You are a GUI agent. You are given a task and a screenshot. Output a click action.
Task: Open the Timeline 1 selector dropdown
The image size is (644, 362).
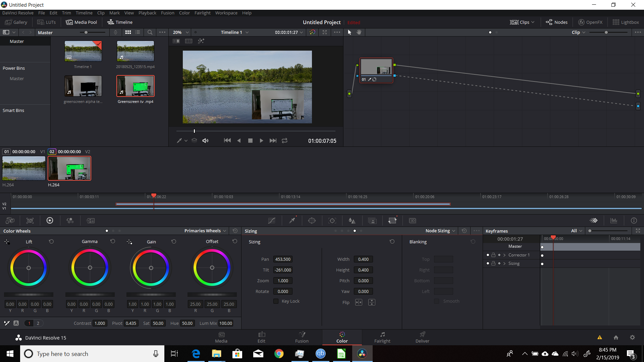coord(234,32)
